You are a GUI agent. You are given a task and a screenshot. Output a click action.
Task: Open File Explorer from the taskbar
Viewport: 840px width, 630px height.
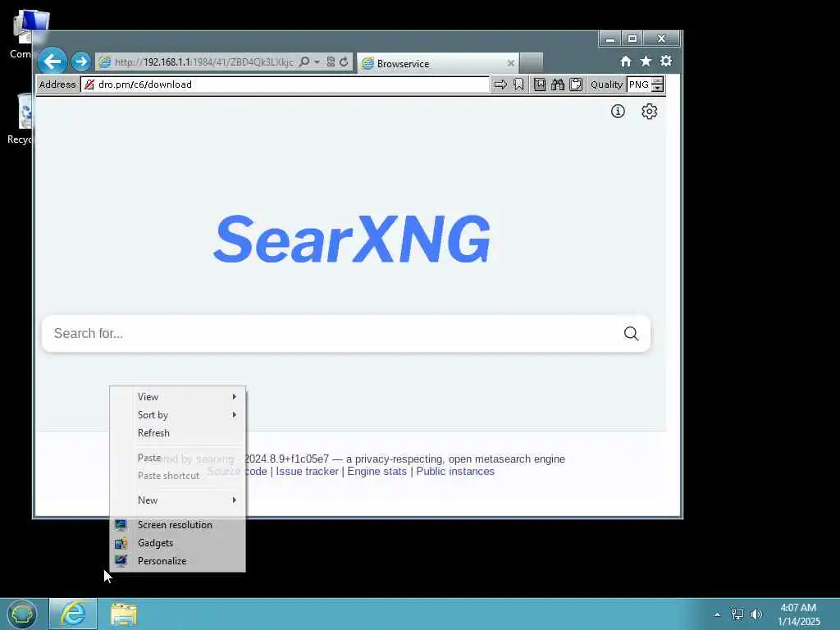click(124, 614)
